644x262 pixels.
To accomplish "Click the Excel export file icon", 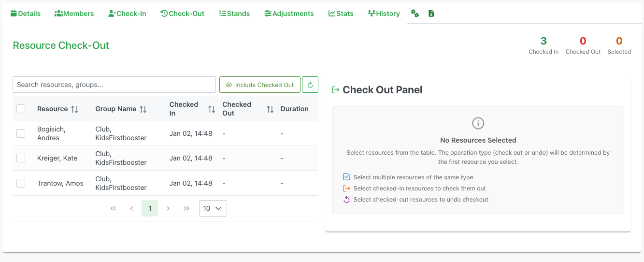I will [x=431, y=14].
